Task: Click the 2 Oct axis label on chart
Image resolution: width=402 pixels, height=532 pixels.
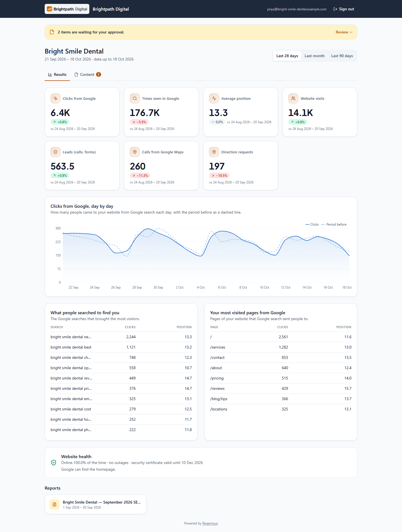Action: pyautogui.click(x=180, y=287)
